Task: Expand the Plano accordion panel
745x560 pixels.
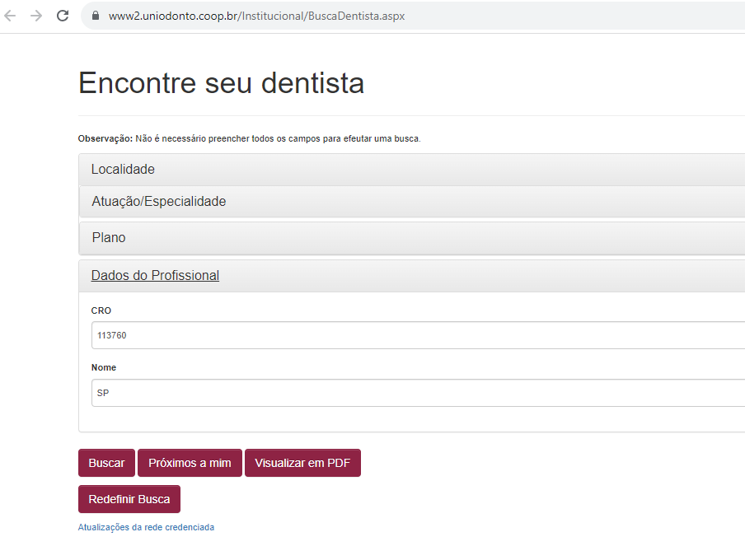Action: tap(109, 238)
